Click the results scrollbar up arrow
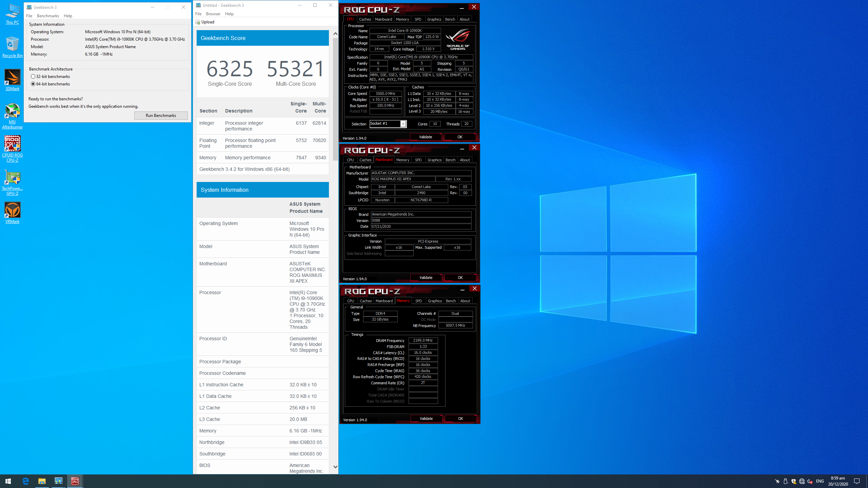 (335, 34)
